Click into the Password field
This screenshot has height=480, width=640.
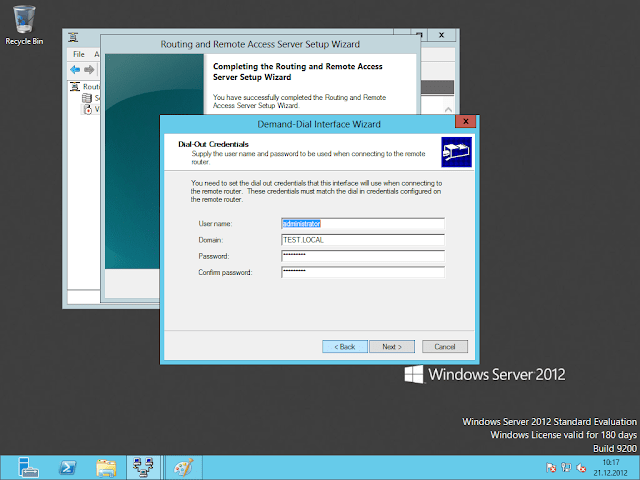pos(362,256)
